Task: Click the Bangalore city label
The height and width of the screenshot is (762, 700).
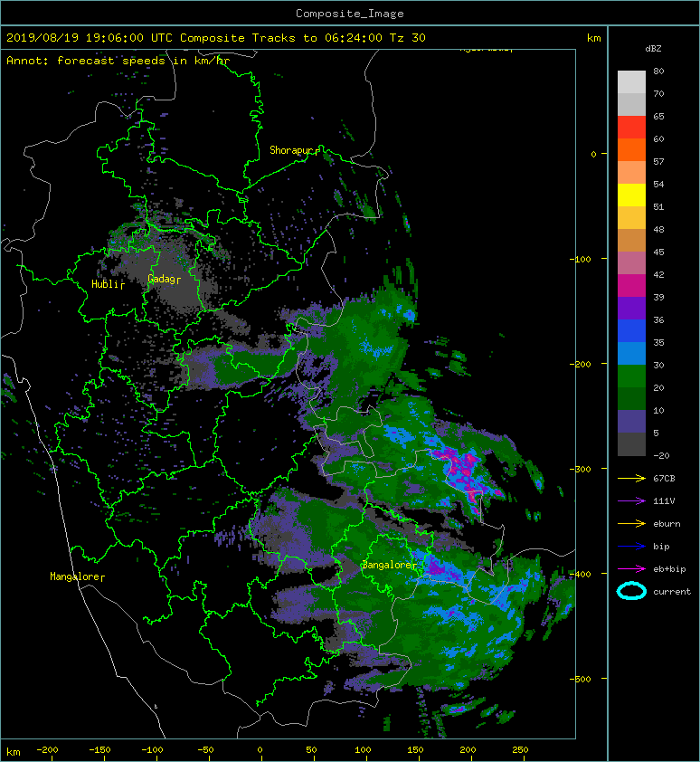Action: pyautogui.click(x=387, y=565)
